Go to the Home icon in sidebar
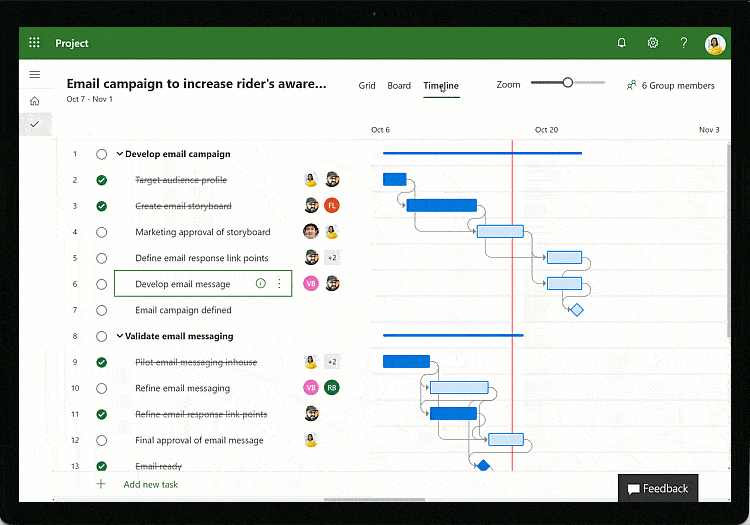 (34, 101)
